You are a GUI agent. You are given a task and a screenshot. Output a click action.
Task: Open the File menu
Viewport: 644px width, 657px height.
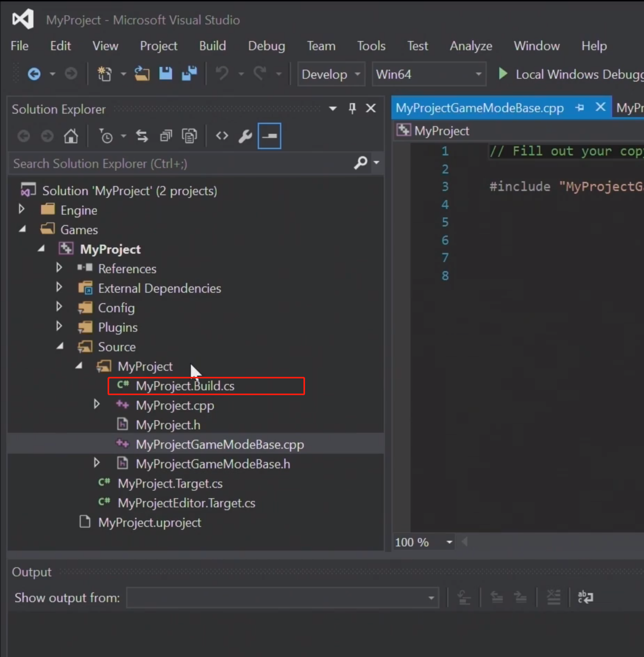pos(20,46)
